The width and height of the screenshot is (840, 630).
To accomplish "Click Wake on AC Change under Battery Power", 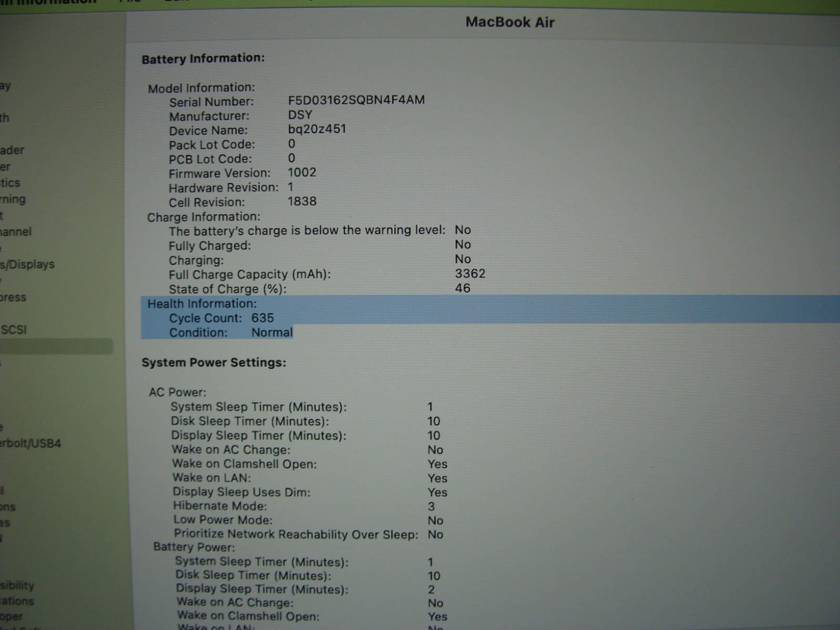I will click(235, 603).
